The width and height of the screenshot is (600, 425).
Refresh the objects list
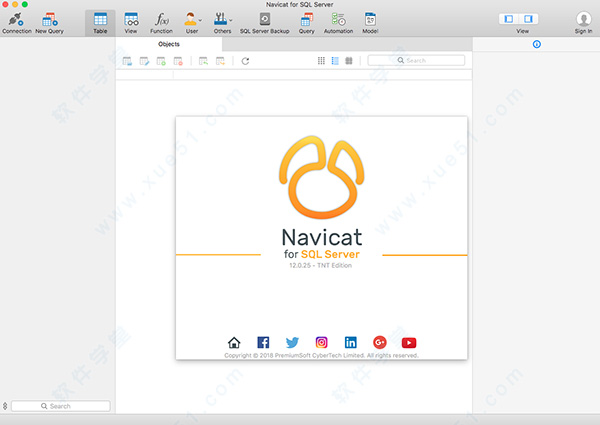245,61
